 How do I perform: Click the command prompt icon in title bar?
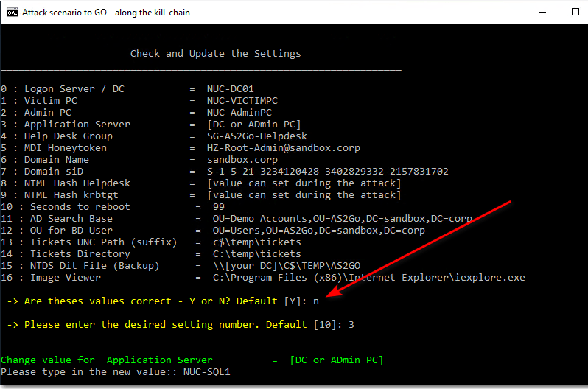(x=12, y=12)
